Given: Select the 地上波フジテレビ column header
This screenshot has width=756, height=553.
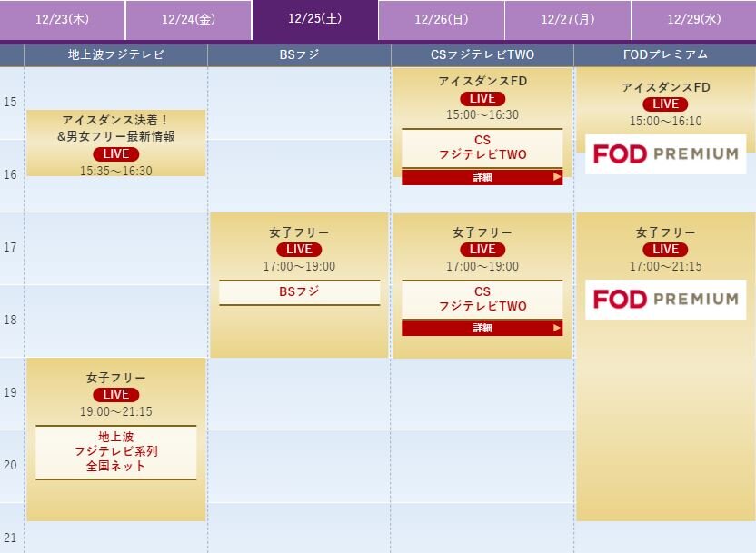Looking at the screenshot, I should 115,54.
